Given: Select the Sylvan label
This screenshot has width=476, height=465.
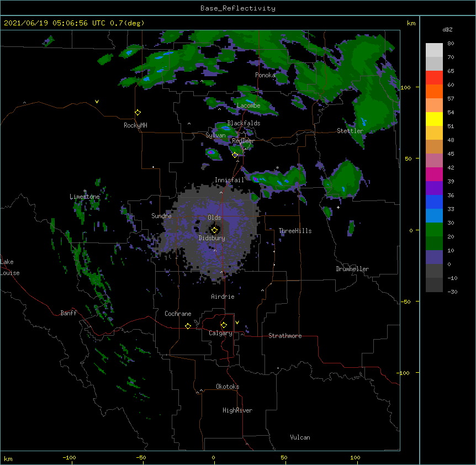Looking at the screenshot, I should pyautogui.click(x=215, y=135).
